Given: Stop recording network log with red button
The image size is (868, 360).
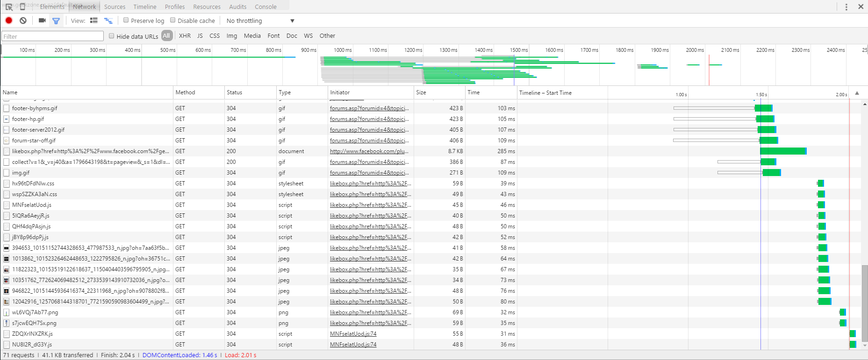Looking at the screenshot, I should (8, 21).
